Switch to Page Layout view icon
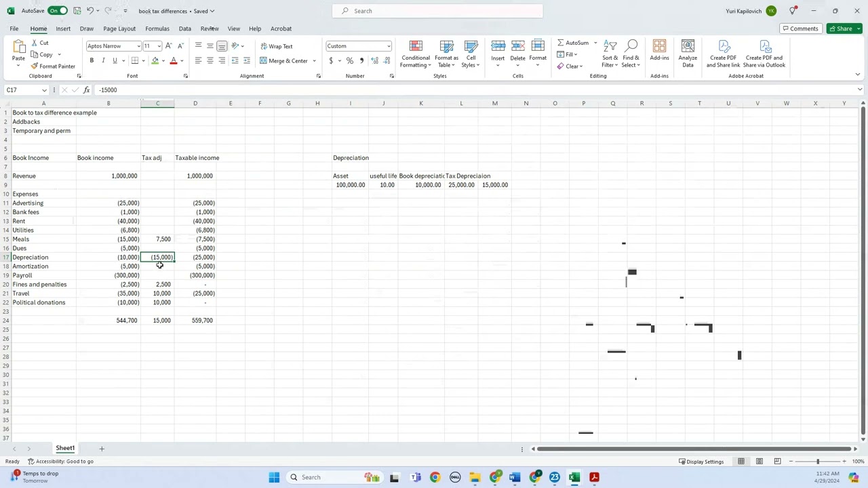The image size is (868, 488). tap(759, 462)
